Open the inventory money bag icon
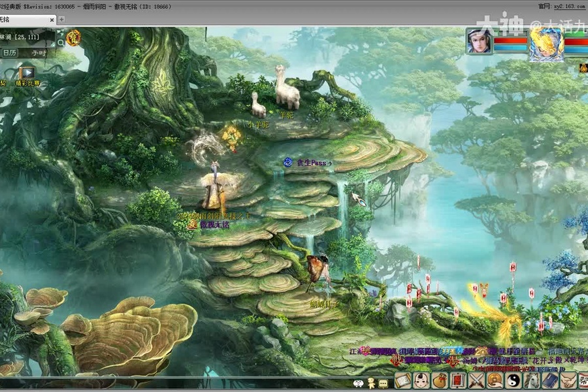The width and height of the screenshot is (588, 392). coord(440,381)
